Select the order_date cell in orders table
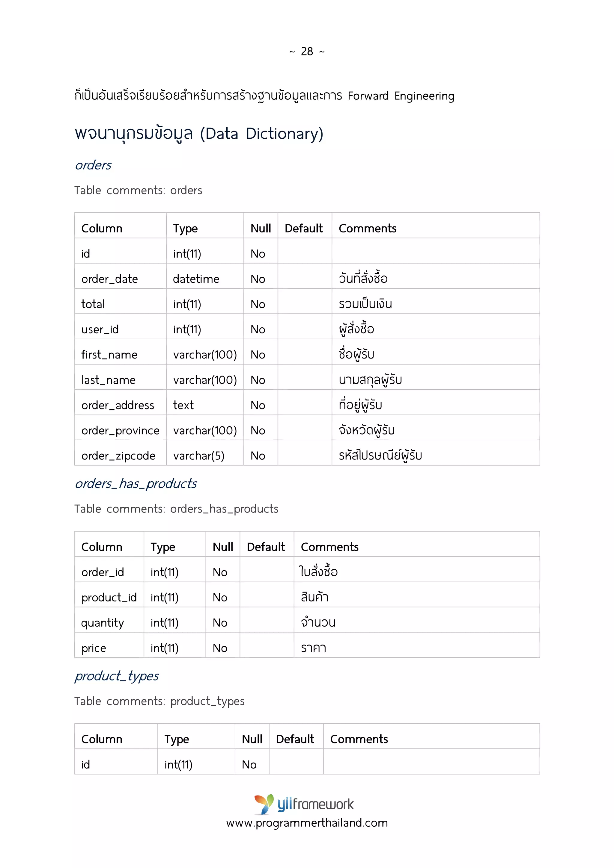This screenshot has height=868, width=614. click(120, 276)
